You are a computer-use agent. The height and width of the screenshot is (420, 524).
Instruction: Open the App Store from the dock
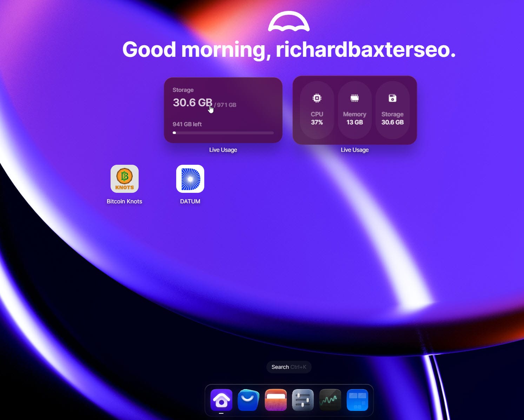coord(248,400)
